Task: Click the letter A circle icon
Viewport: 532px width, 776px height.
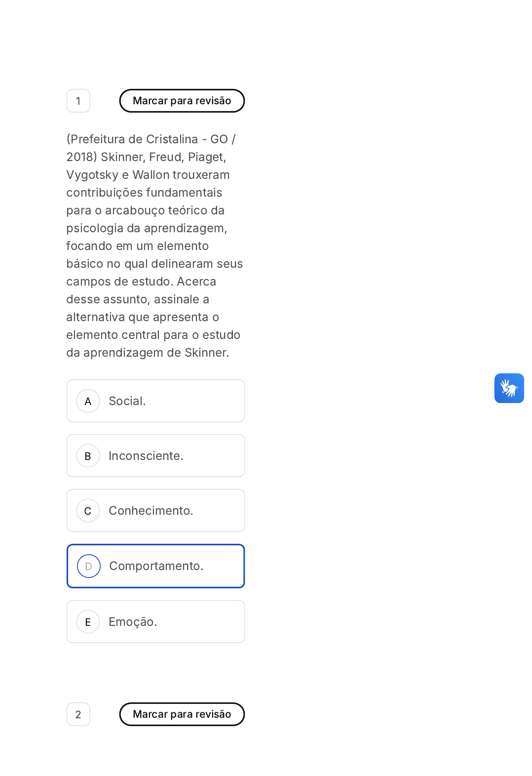Action: point(88,401)
